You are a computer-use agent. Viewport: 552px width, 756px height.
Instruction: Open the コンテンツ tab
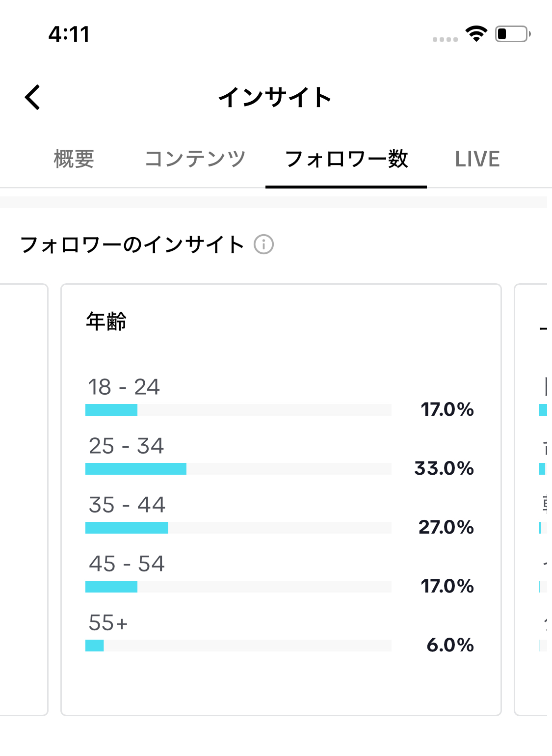tap(195, 159)
